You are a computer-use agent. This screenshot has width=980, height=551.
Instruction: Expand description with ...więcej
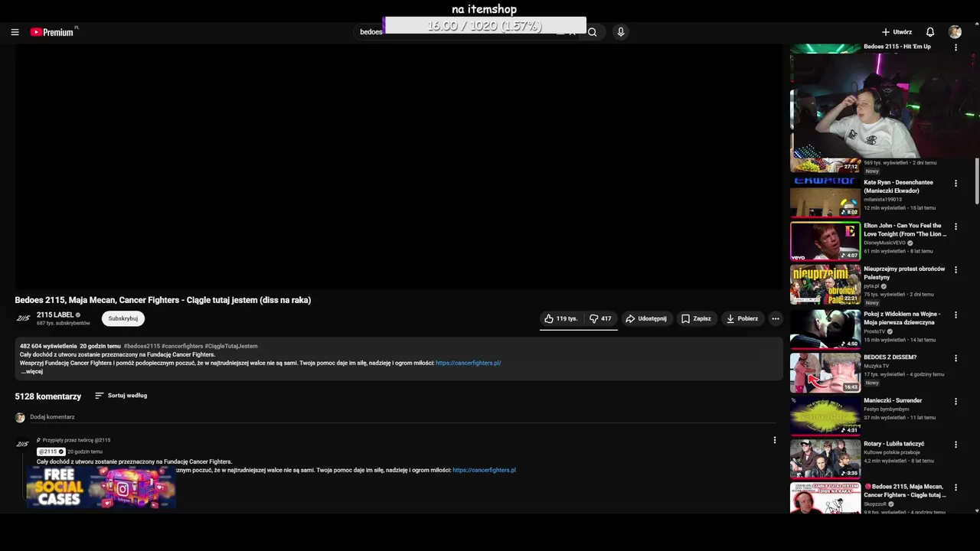[x=31, y=371]
